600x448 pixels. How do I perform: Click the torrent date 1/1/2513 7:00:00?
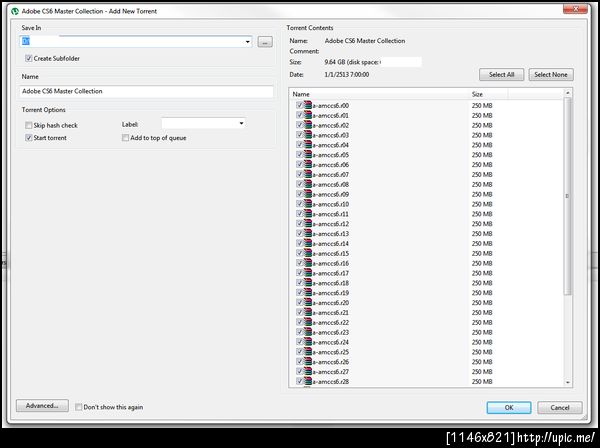click(347, 75)
